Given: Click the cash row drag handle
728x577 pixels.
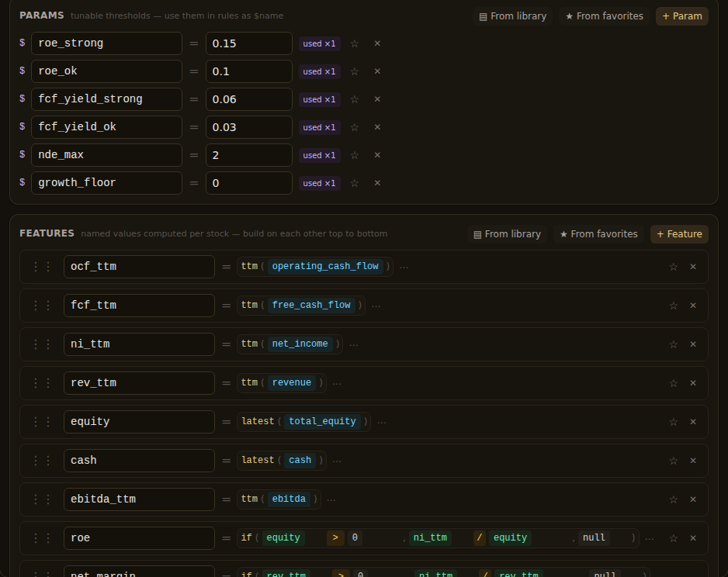Looking at the screenshot, I should pos(42,461).
